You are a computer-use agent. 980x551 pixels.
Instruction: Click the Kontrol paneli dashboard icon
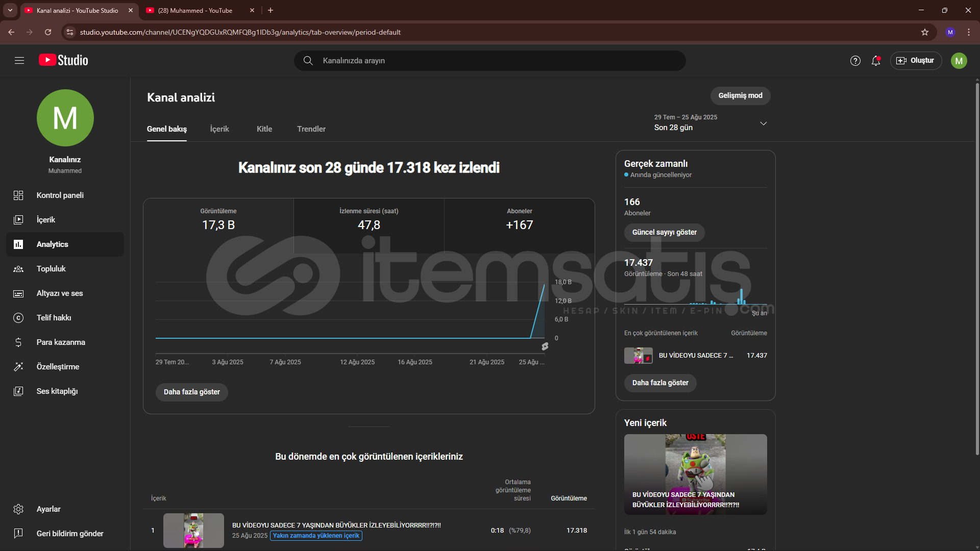click(x=18, y=195)
